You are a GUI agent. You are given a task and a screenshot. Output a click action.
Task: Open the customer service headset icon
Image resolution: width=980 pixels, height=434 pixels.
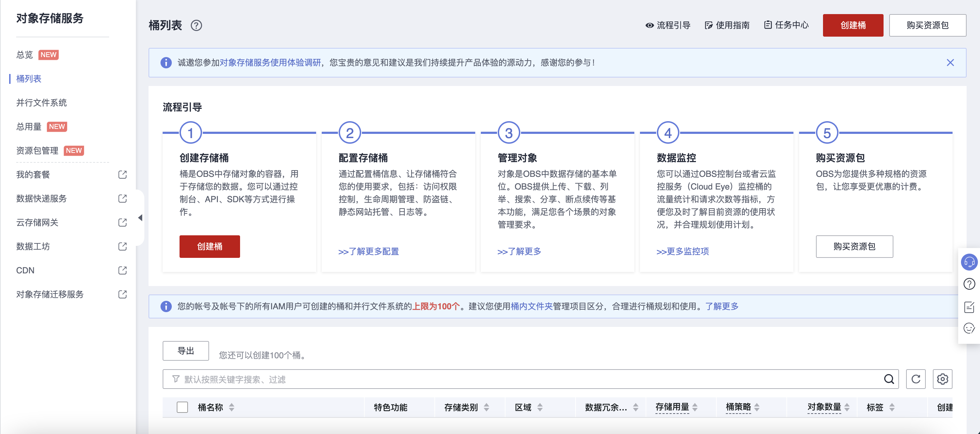point(969,262)
